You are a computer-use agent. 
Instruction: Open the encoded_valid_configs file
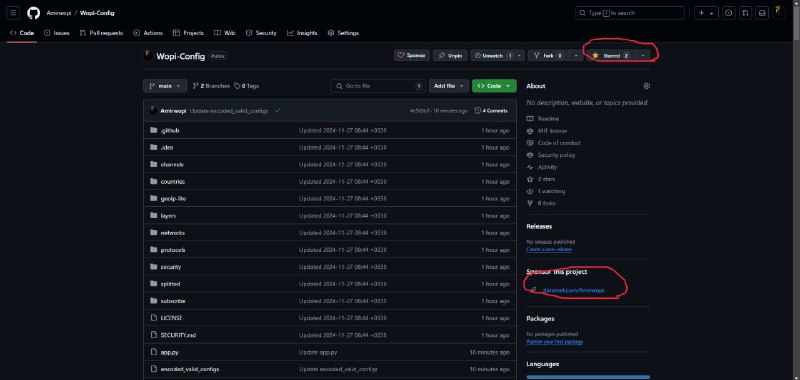190,369
